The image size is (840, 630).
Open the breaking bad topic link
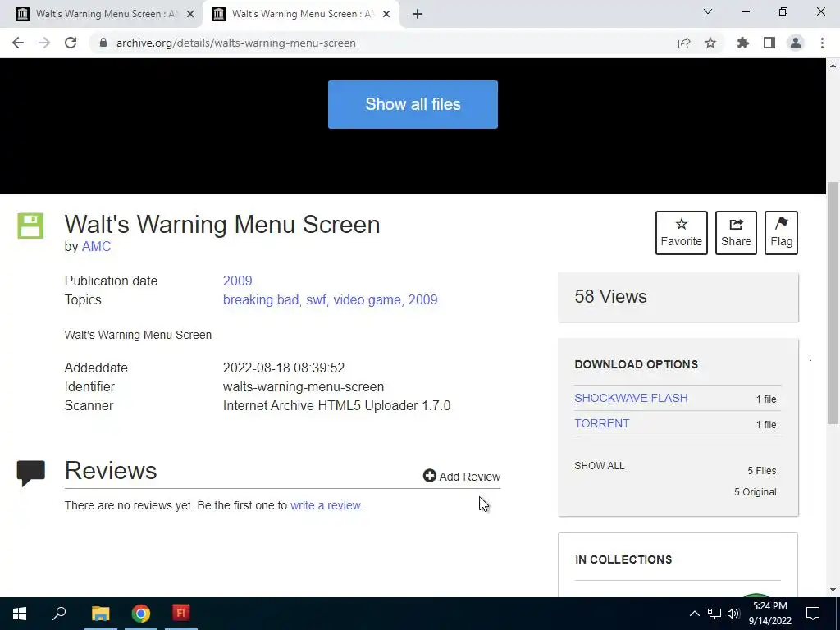coord(261,299)
